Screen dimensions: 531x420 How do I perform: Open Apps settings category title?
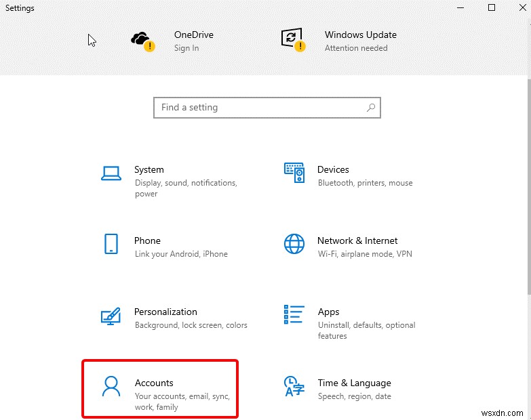click(328, 312)
